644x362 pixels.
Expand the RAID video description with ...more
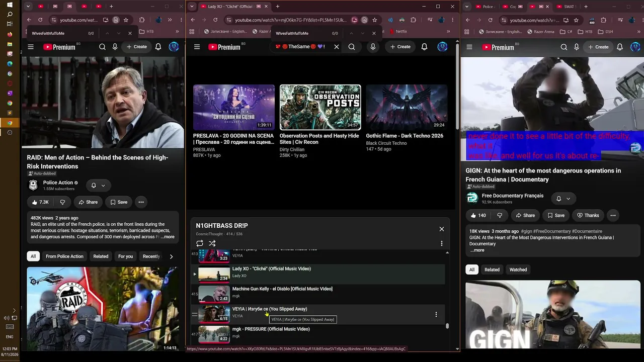tap(168, 237)
